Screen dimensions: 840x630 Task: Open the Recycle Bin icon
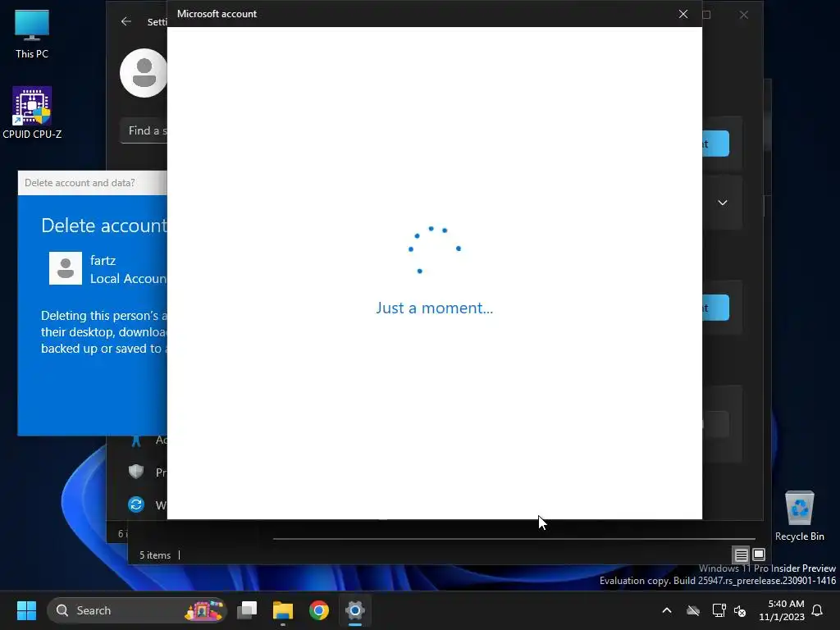coord(799,516)
